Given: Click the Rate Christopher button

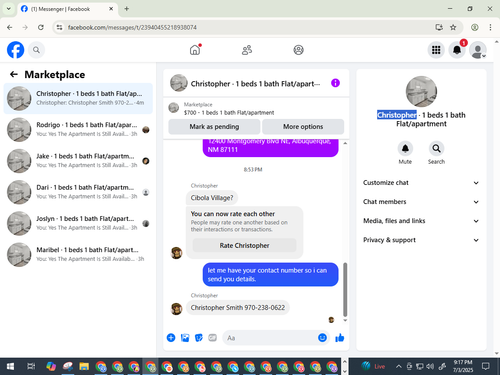Looking at the screenshot, I should (x=244, y=245).
